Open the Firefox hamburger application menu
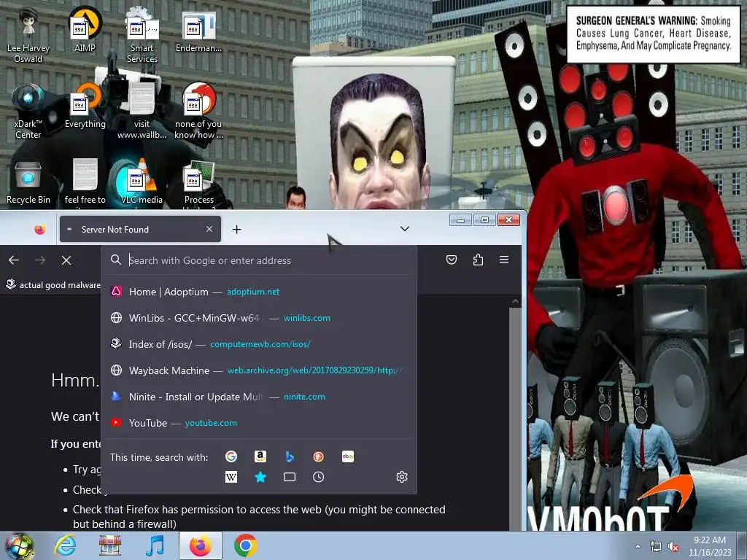The width and height of the screenshot is (747, 560). [x=504, y=260]
